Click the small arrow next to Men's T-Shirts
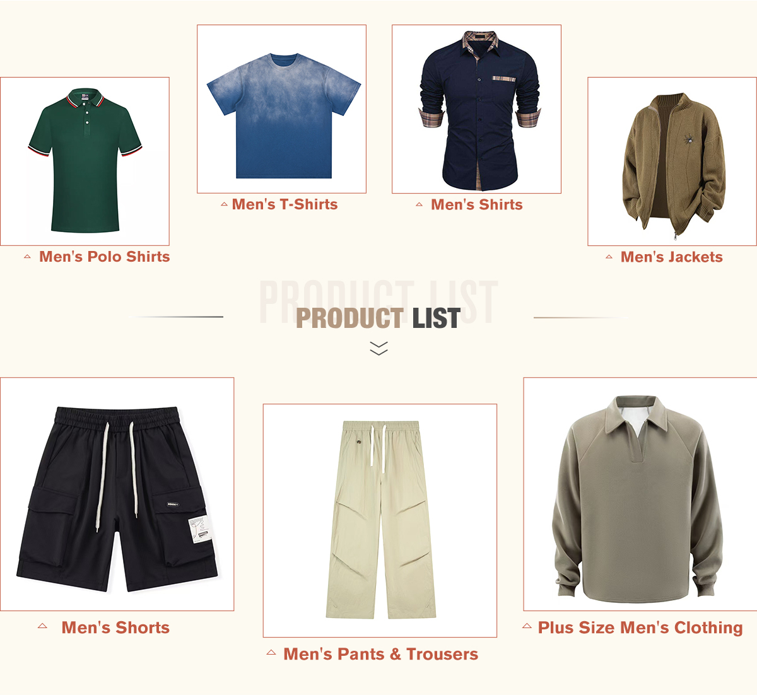Viewport: 757px width, 700px height. [224, 204]
